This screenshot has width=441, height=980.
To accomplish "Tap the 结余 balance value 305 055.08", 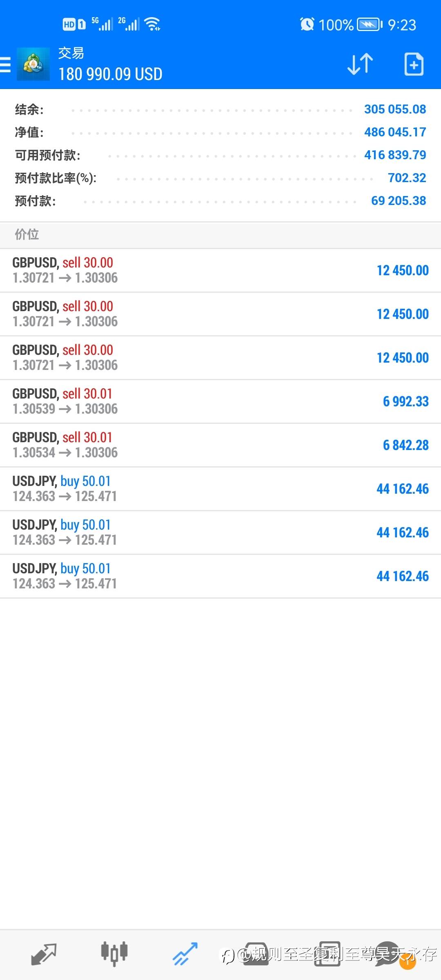I will [x=395, y=109].
